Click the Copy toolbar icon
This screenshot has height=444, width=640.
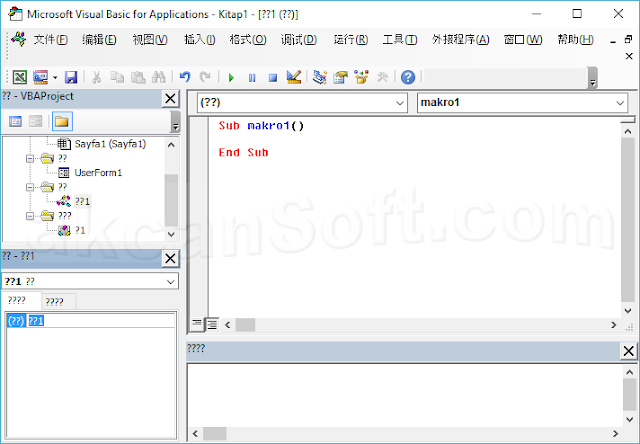(x=117, y=77)
